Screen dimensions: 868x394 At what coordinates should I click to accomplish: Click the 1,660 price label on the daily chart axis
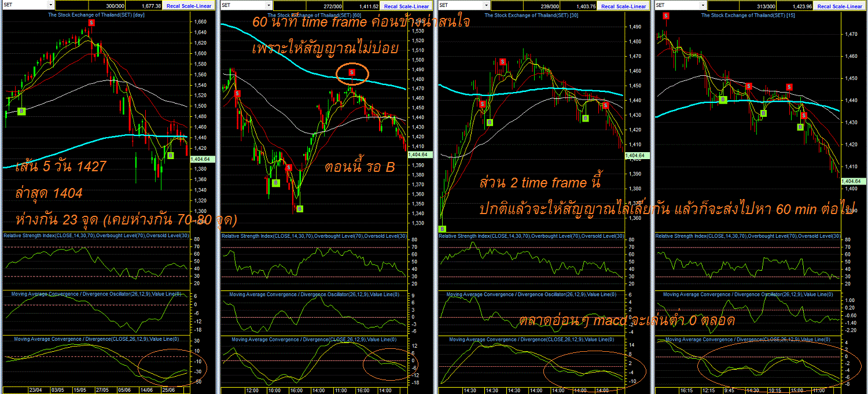201,22
